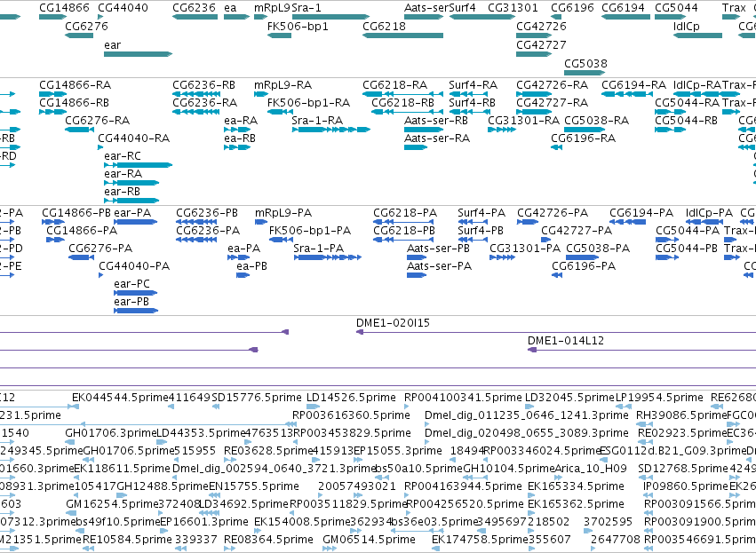Open the CG6194-RA transcript label

(633, 85)
